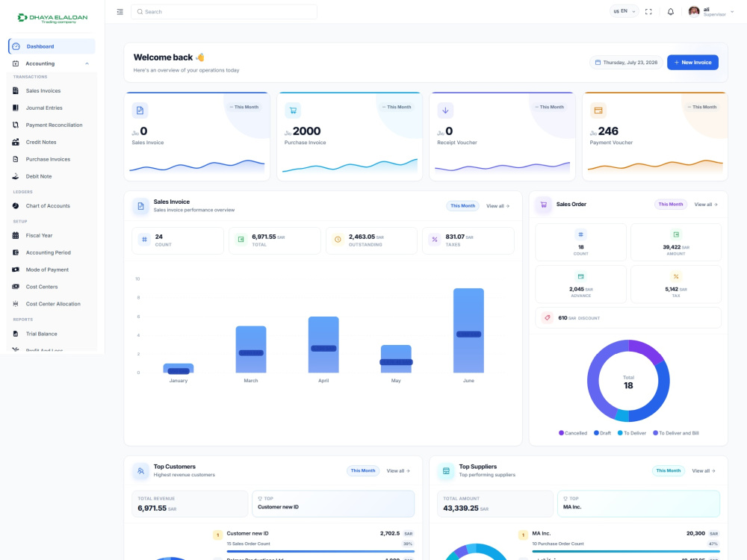Open the EN language dropdown

click(x=624, y=11)
